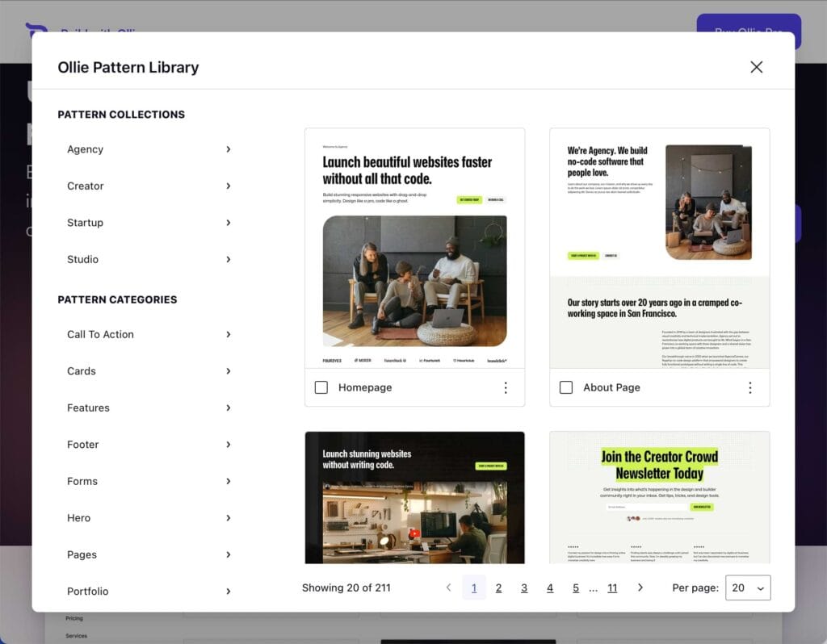This screenshot has width=827, height=644.
Task: Click the chevron beside Portfolio
Action: coord(229,592)
